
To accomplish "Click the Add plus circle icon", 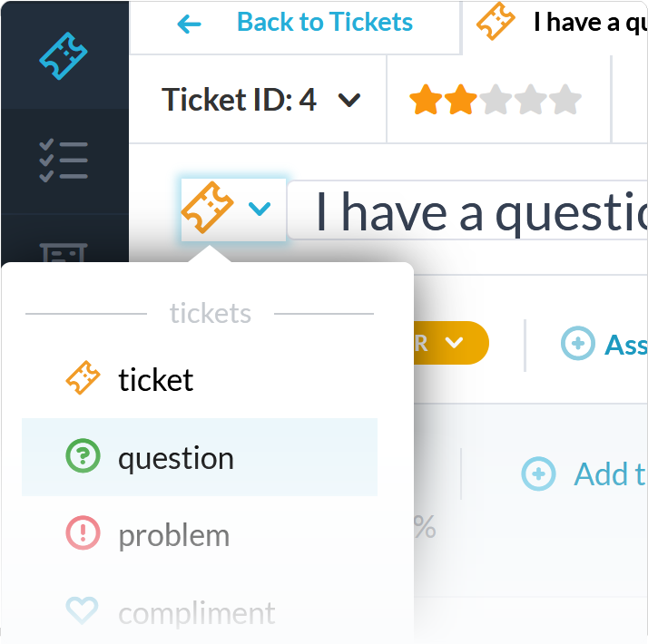I will tap(538, 473).
